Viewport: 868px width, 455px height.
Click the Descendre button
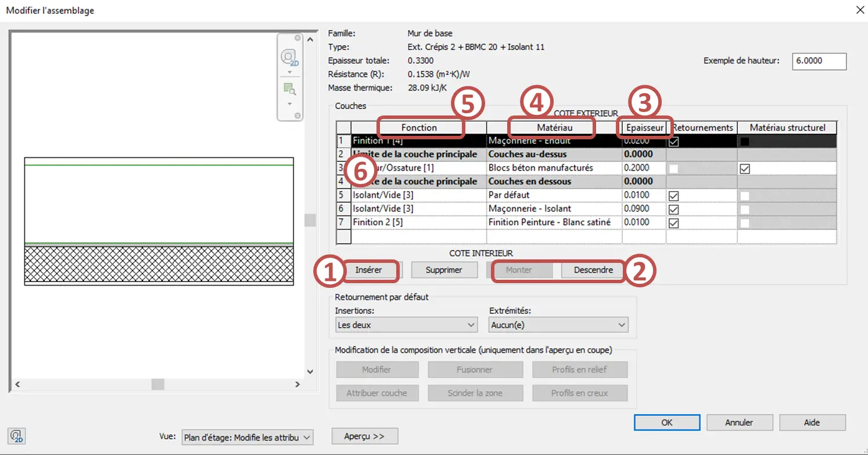click(x=593, y=270)
